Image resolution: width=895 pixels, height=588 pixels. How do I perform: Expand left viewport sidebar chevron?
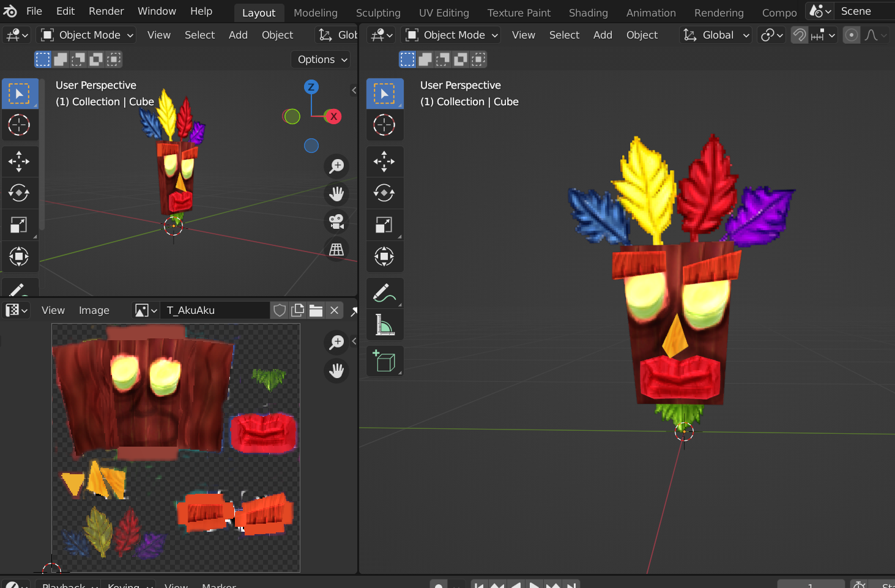(x=354, y=90)
